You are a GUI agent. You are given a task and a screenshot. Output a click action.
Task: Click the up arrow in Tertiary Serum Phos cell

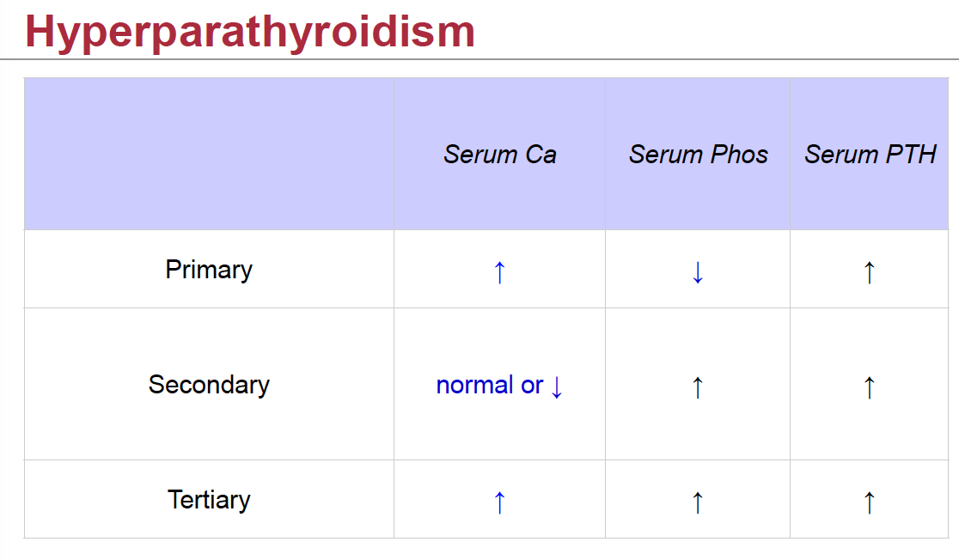[x=697, y=500]
